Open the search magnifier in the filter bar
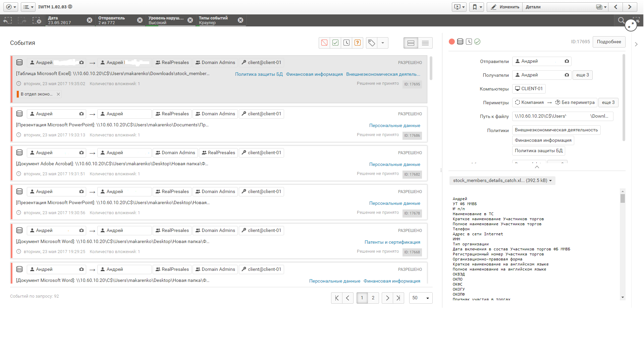The image size is (644, 362). [621, 20]
